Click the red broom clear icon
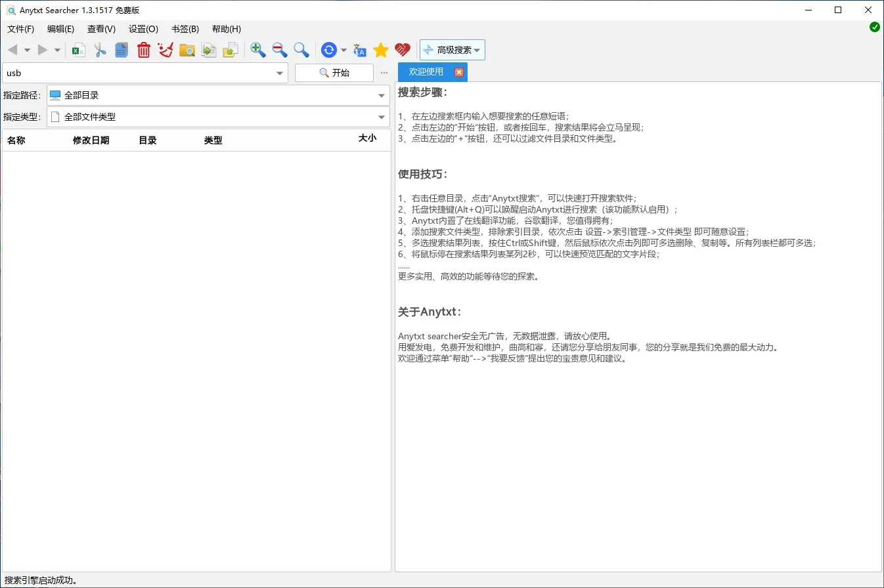The height and width of the screenshot is (588, 884). point(166,50)
